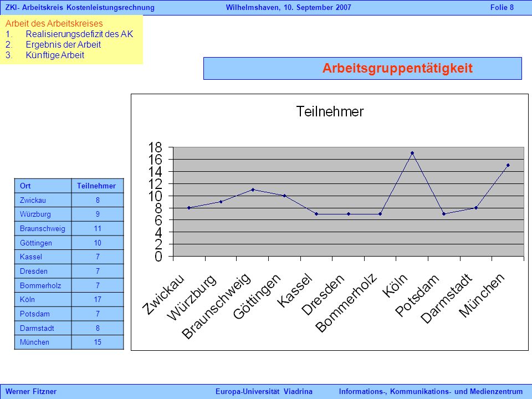Click the 'Dresden' x-axis label
The height and width of the screenshot is (399, 532).
(x=323, y=294)
